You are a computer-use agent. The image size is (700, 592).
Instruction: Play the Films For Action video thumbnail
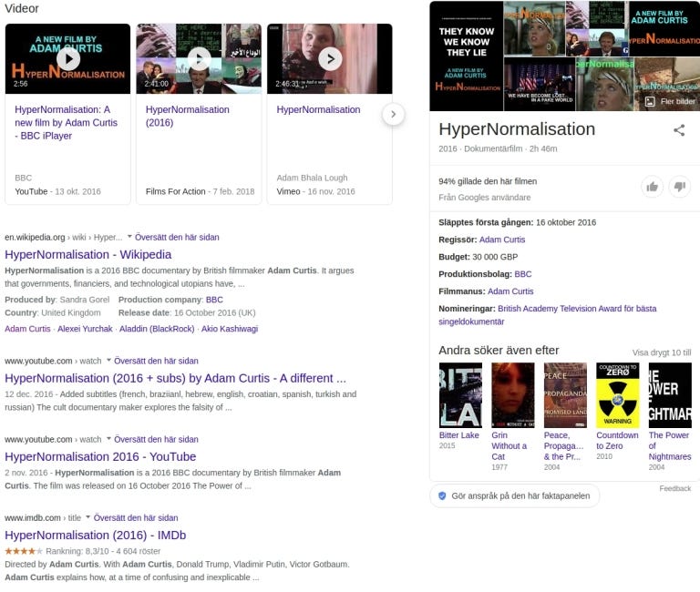(x=199, y=58)
